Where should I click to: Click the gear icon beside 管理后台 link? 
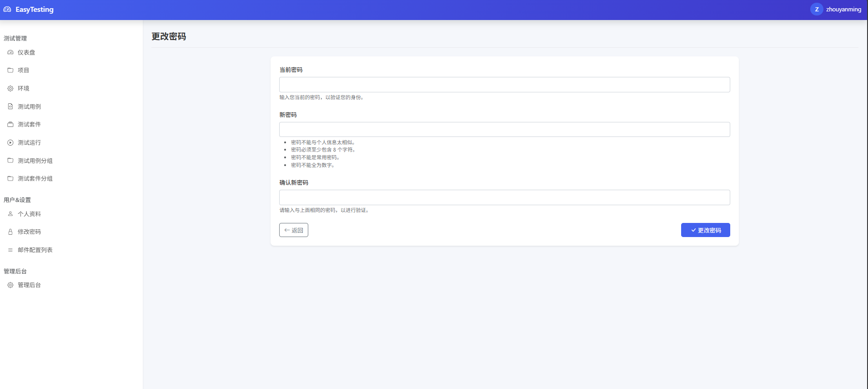coord(10,285)
